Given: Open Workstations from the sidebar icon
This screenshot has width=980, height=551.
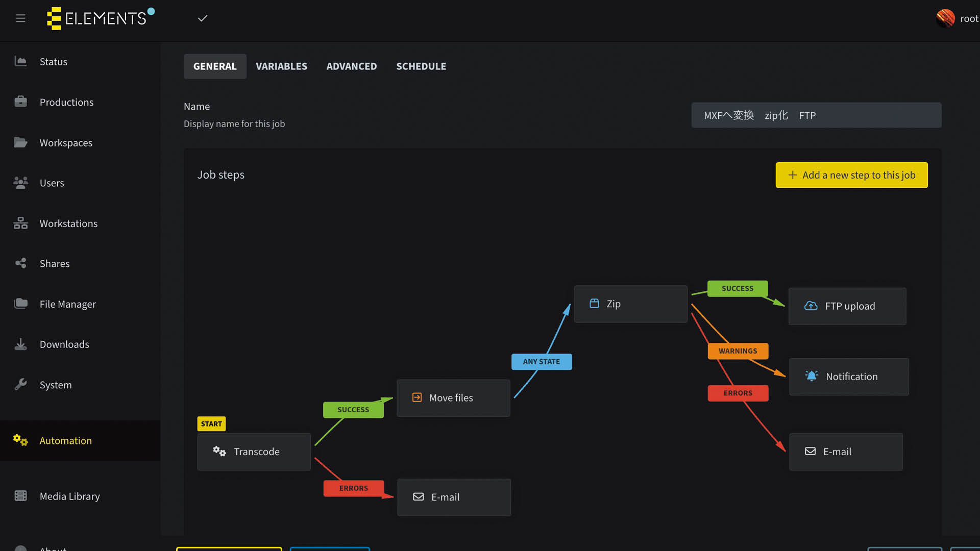Looking at the screenshot, I should 20,223.
